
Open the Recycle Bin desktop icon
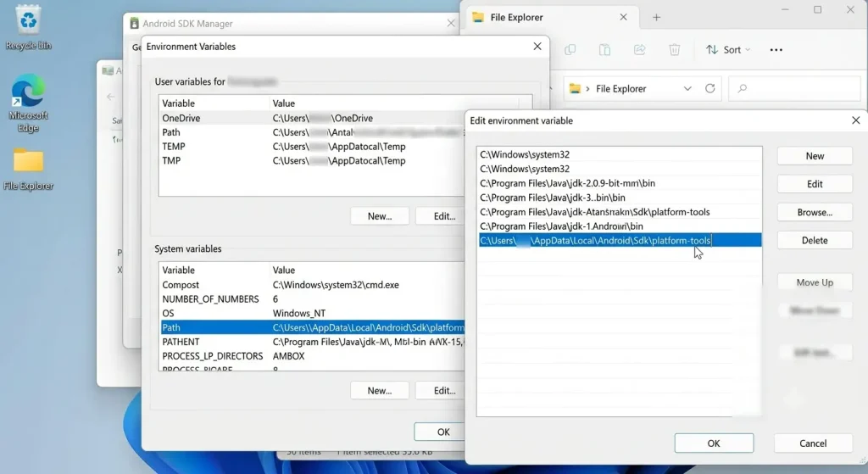pos(28,27)
